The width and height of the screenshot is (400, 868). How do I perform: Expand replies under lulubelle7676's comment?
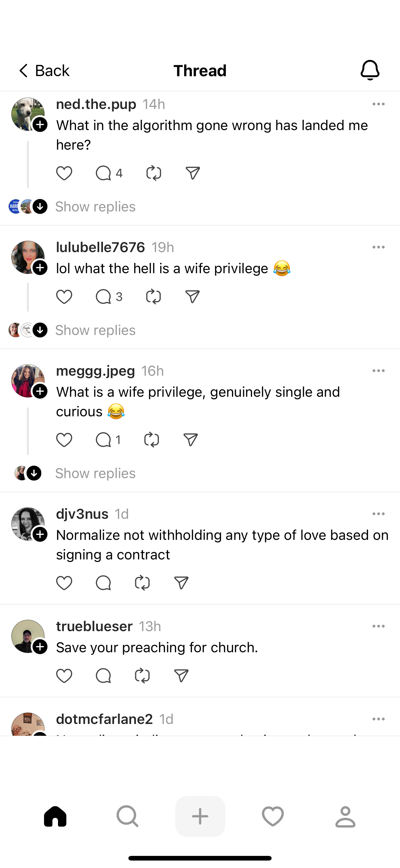[95, 330]
